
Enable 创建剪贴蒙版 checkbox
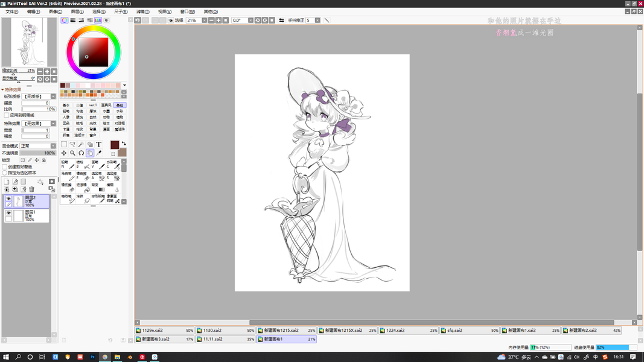click(x=5, y=167)
